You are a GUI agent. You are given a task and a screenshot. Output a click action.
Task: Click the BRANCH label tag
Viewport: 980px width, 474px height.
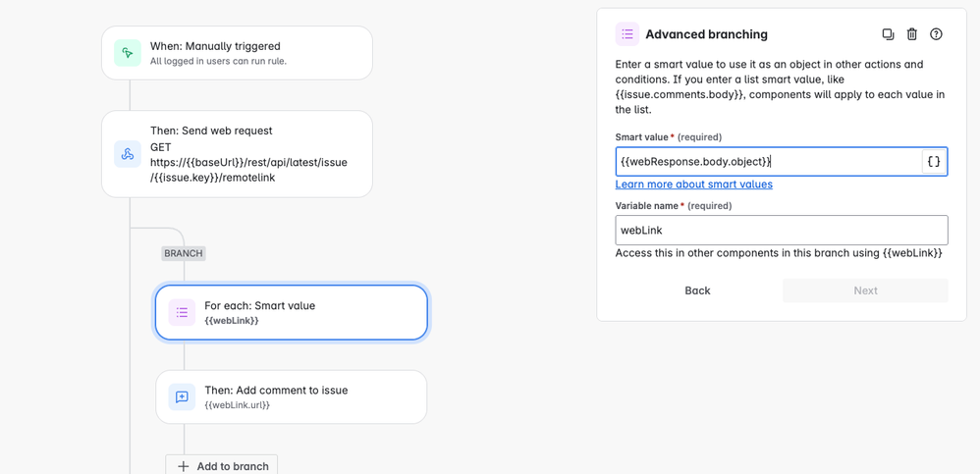pyautogui.click(x=184, y=253)
